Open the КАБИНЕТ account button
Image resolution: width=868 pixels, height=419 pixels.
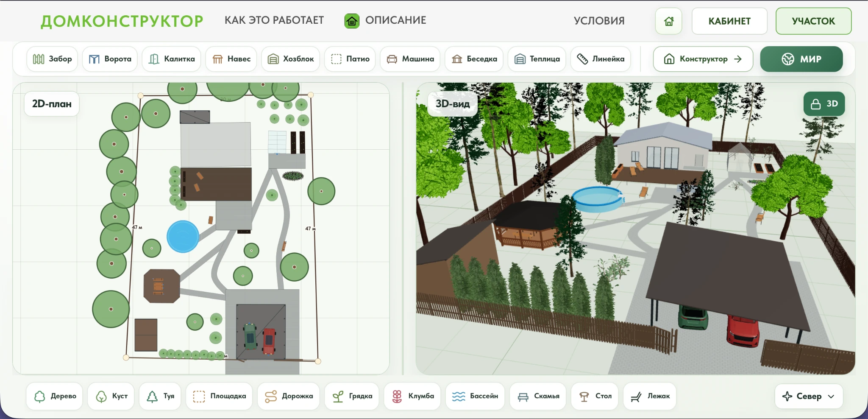(x=729, y=21)
